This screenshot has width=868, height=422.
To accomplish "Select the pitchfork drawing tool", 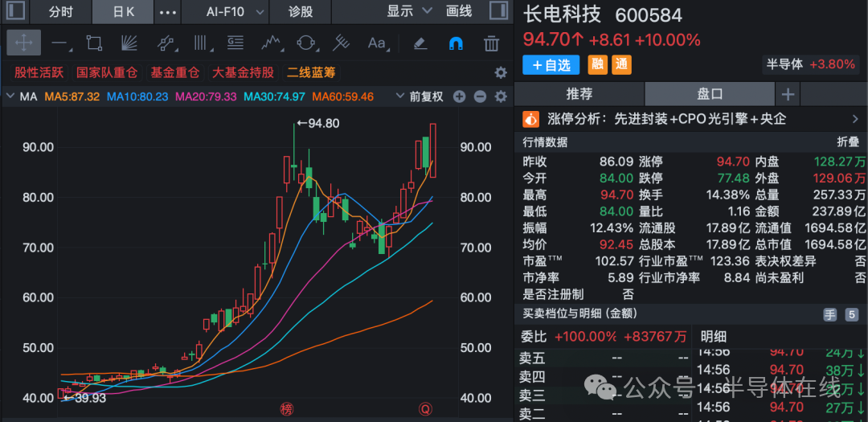I will 341,43.
